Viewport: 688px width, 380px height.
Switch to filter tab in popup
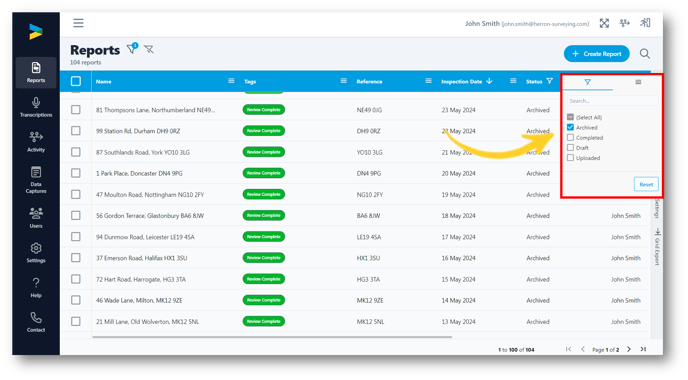tap(588, 82)
